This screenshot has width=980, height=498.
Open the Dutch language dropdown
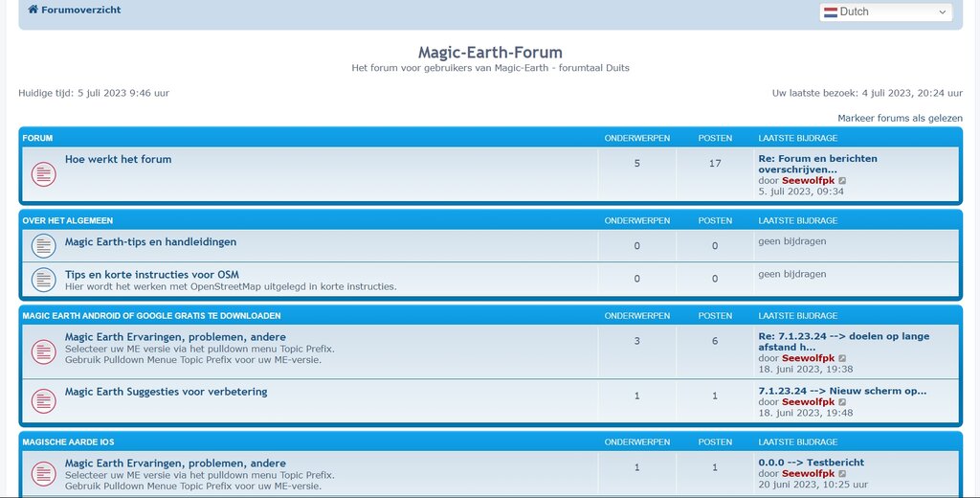point(885,12)
